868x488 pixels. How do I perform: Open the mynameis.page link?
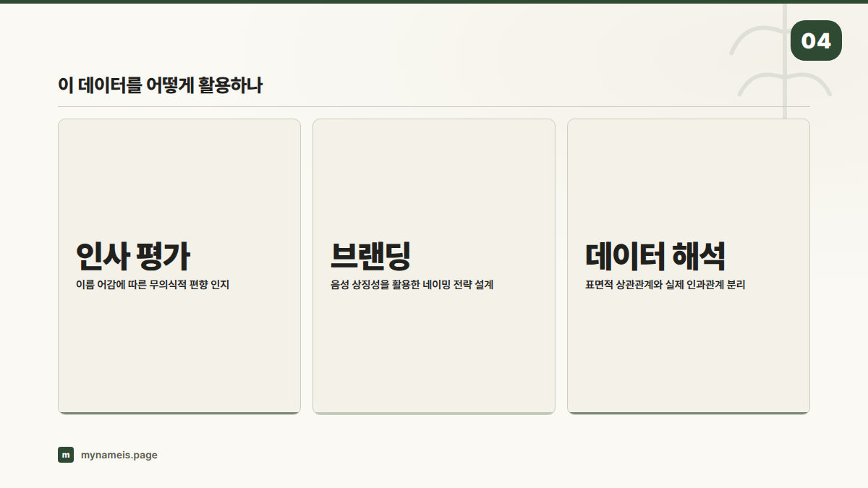coord(119,455)
